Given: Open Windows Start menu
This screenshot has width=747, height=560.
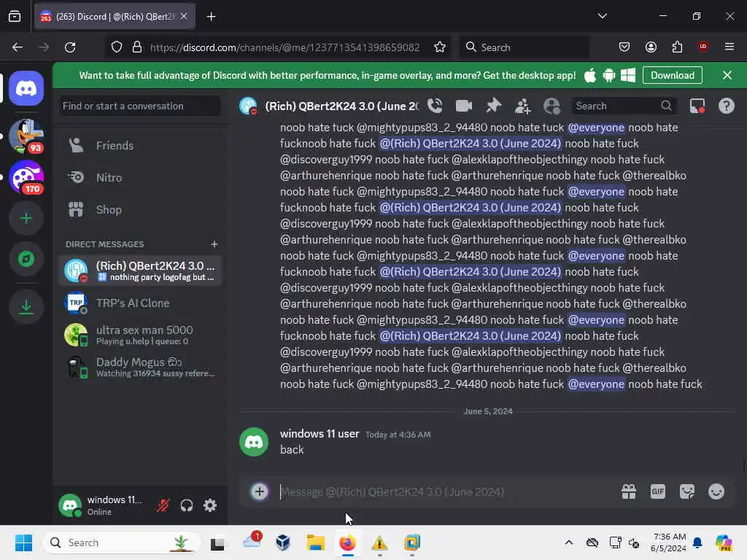Looking at the screenshot, I should point(23,542).
